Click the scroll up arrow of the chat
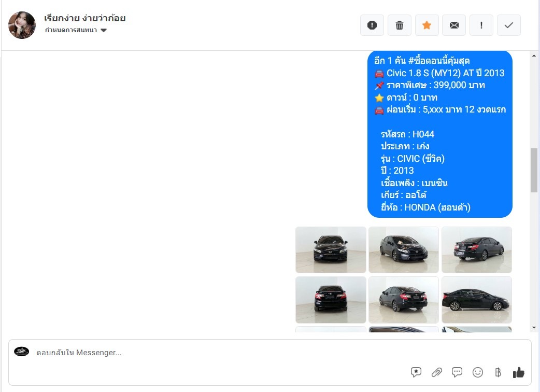The width and height of the screenshot is (540, 392). pos(534,55)
